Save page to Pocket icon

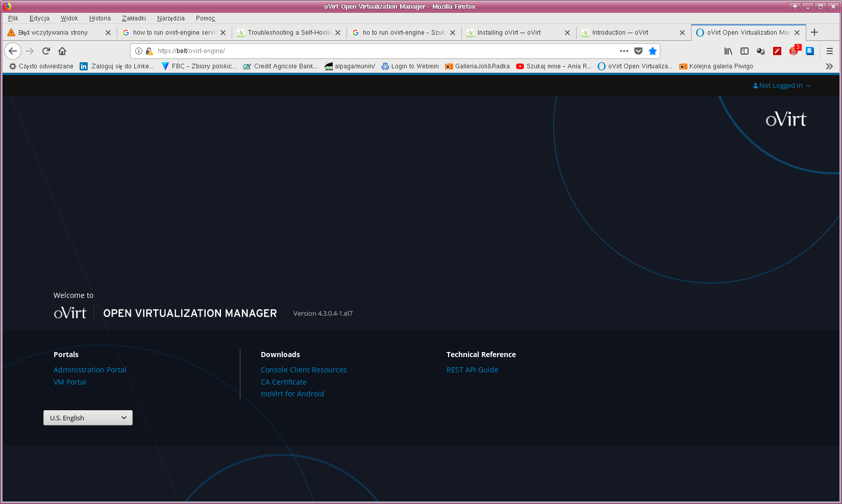coord(638,51)
